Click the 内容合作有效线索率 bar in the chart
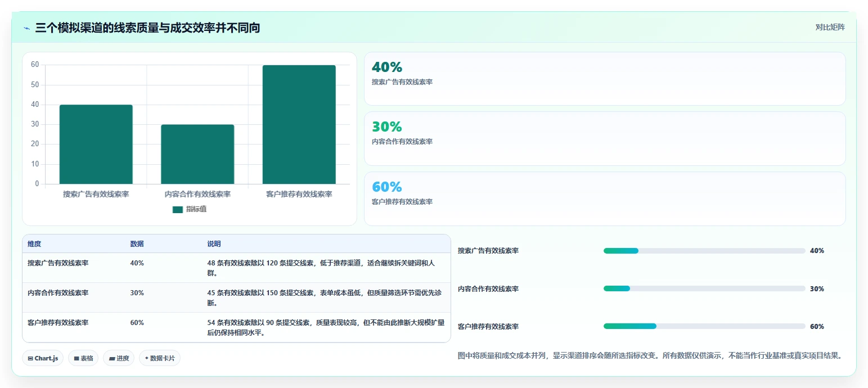Image resolution: width=868 pixels, height=388 pixels. click(197, 154)
